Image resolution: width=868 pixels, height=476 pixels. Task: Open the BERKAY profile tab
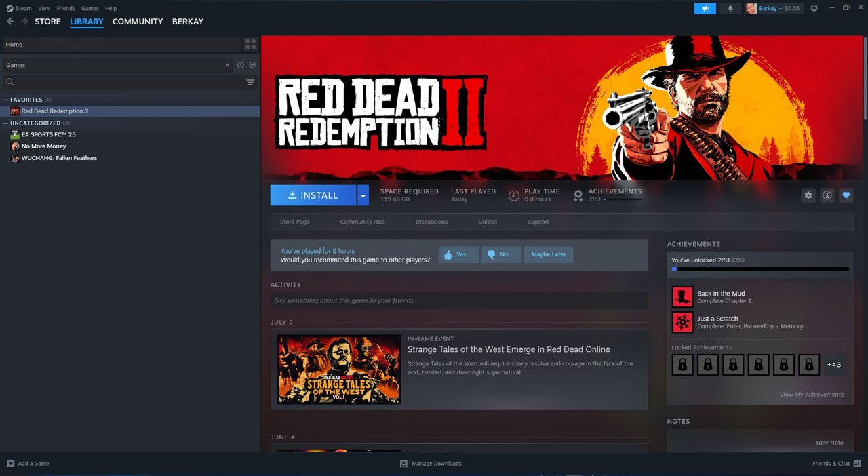pos(188,22)
